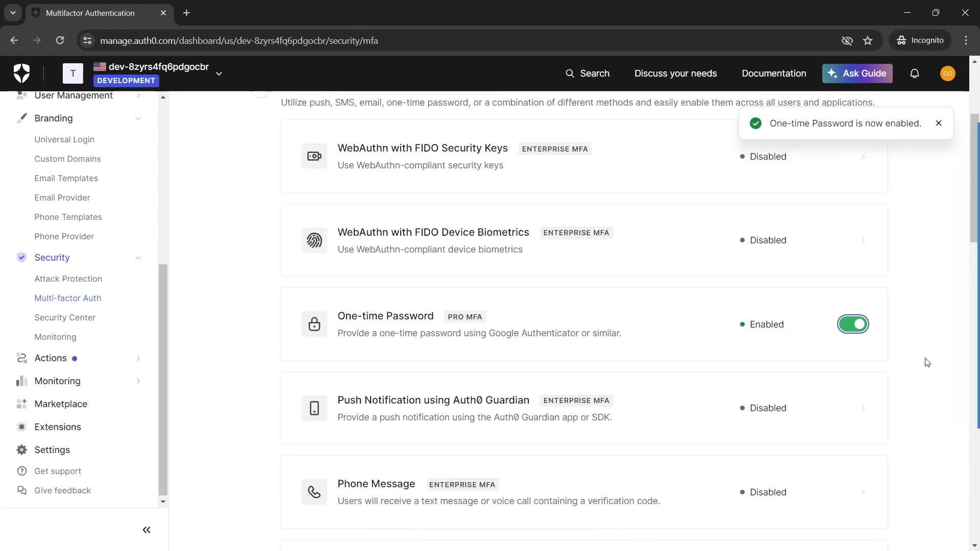The image size is (980, 551).
Task: Open the One-time Password title
Action: click(x=385, y=316)
